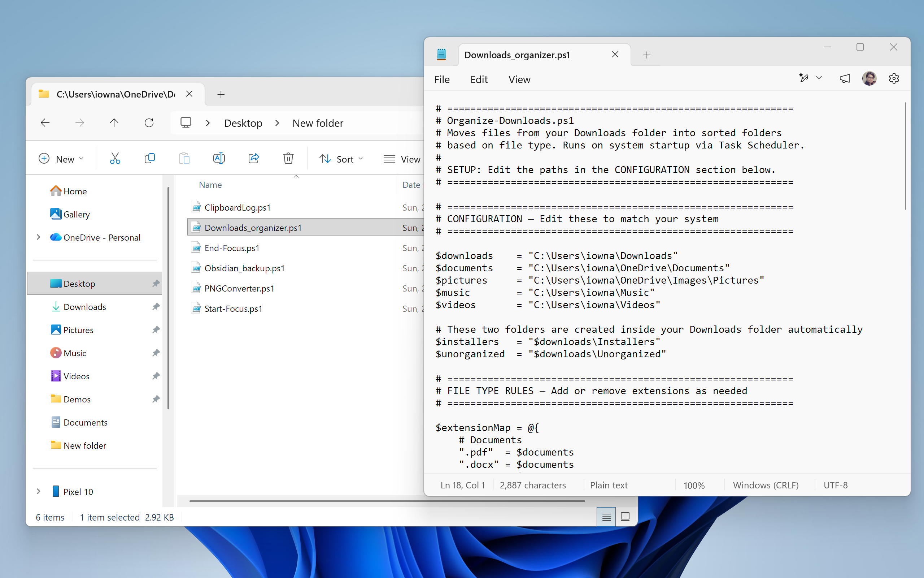This screenshot has height=578, width=924.
Task: Unpin Desktop from Quick access
Action: pyautogui.click(x=156, y=284)
